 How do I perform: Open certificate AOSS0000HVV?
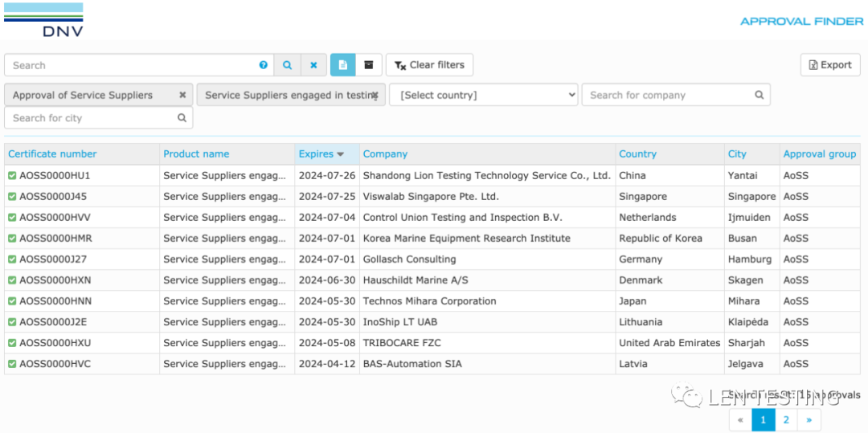pyautogui.click(x=55, y=218)
